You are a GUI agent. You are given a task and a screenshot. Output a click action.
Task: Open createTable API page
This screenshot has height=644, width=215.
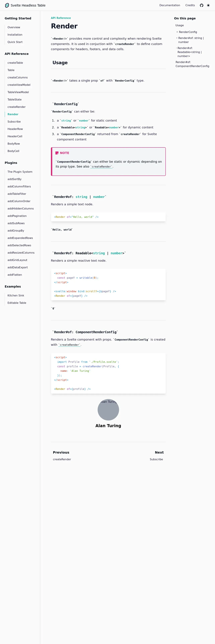pos(15,63)
